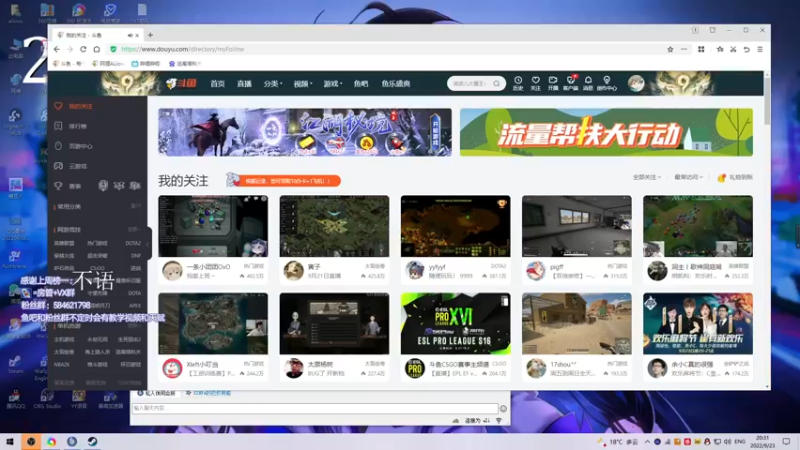Expand the 视频 dropdown in navigation
The height and width of the screenshot is (450, 800).
303,84
